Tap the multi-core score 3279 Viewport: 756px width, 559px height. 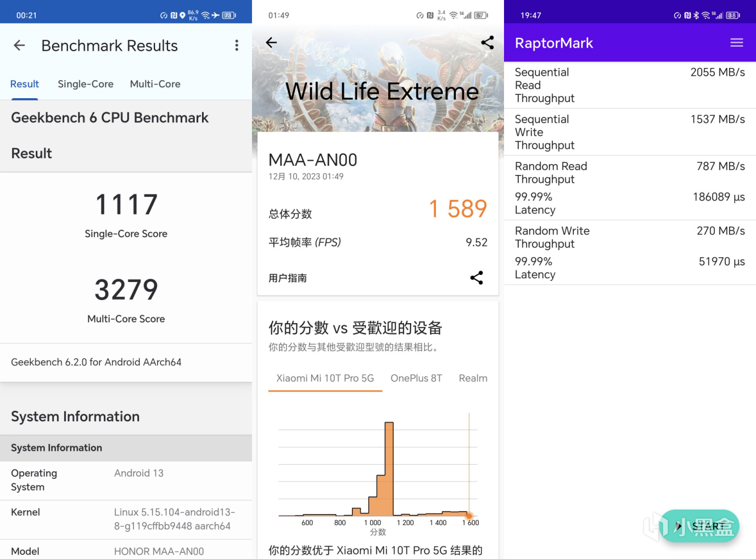(x=126, y=290)
